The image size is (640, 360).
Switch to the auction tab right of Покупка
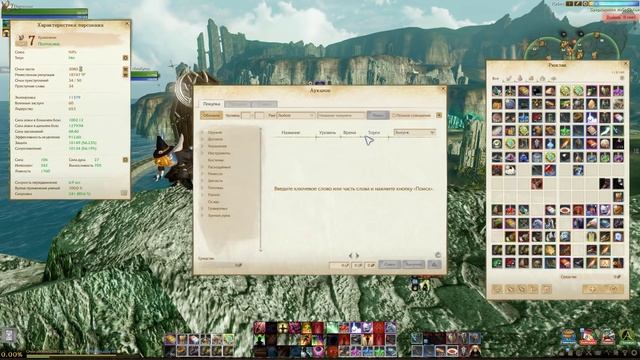click(x=237, y=104)
